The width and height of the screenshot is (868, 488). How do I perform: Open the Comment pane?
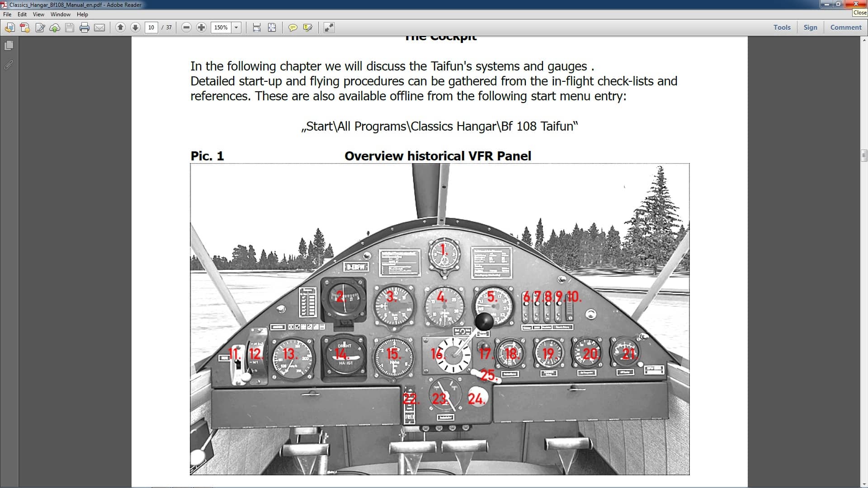(x=845, y=27)
